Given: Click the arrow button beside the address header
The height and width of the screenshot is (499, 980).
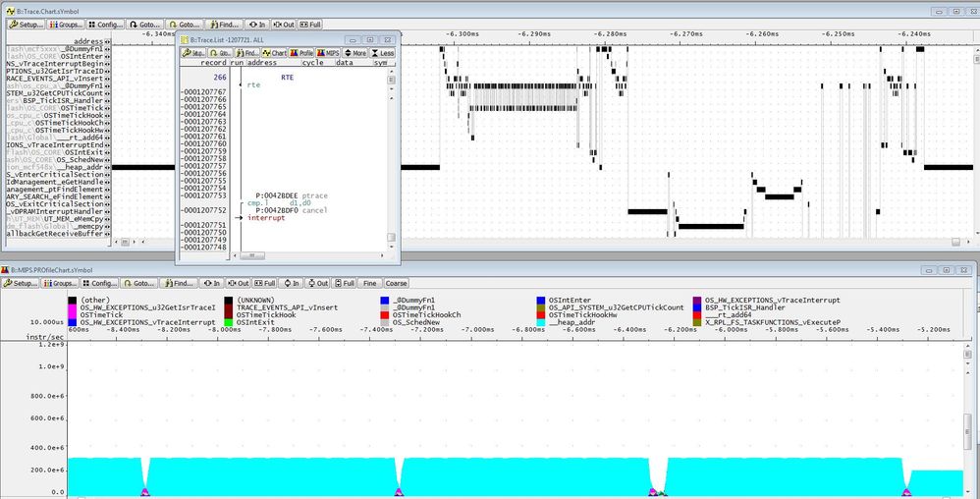Looking at the screenshot, I should point(108,41).
